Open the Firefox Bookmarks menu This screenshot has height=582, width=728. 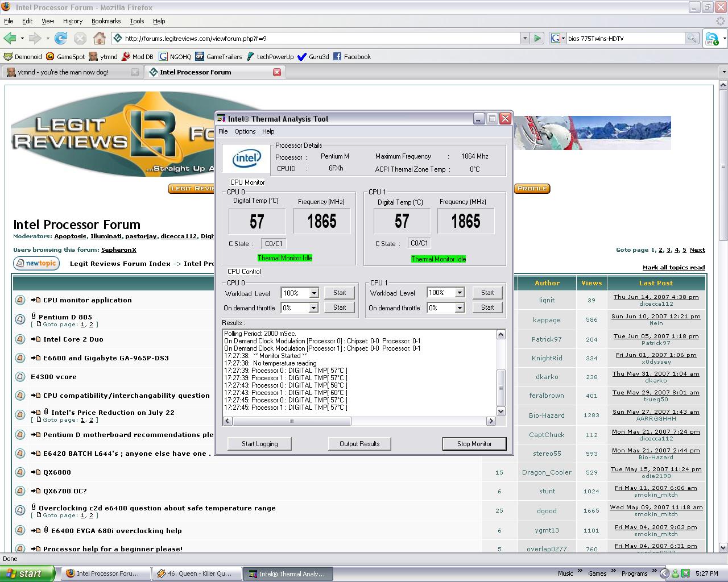[x=106, y=21]
